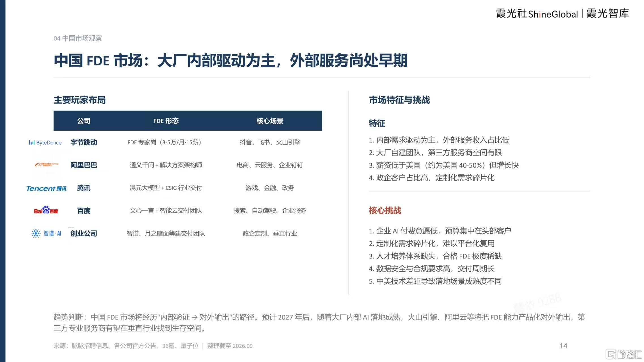644x362 pixels.
Task: Click the 智谱·AI logo
Action: coord(46,233)
